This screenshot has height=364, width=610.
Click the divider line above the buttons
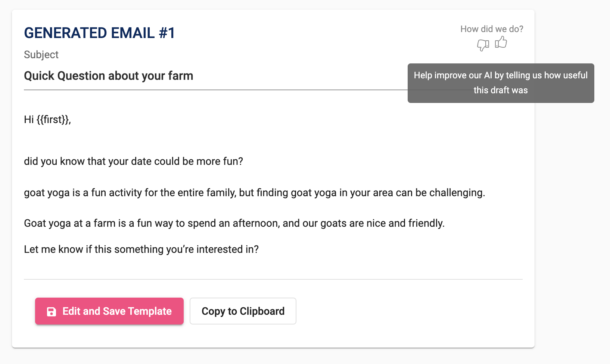[x=273, y=279]
